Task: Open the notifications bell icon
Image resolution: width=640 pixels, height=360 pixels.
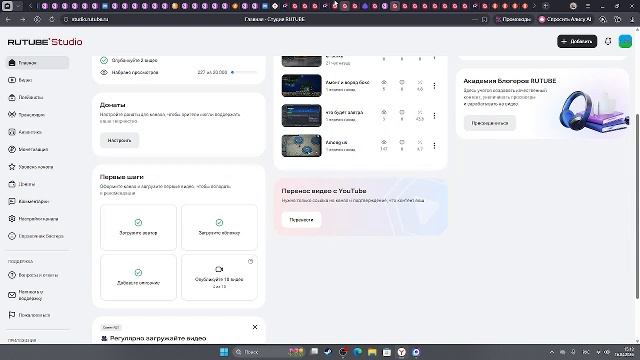Action: pyautogui.click(x=608, y=41)
